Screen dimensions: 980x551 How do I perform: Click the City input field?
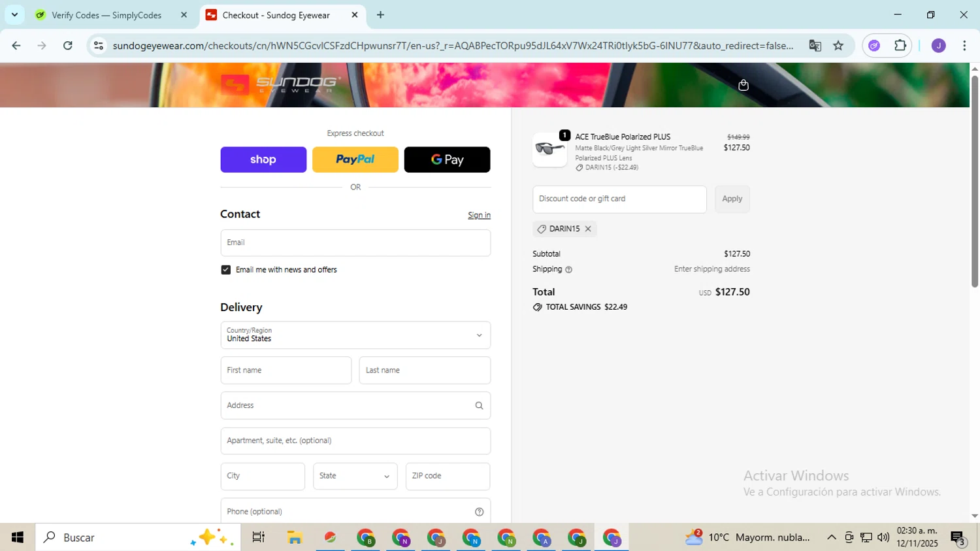pos(263,476)
